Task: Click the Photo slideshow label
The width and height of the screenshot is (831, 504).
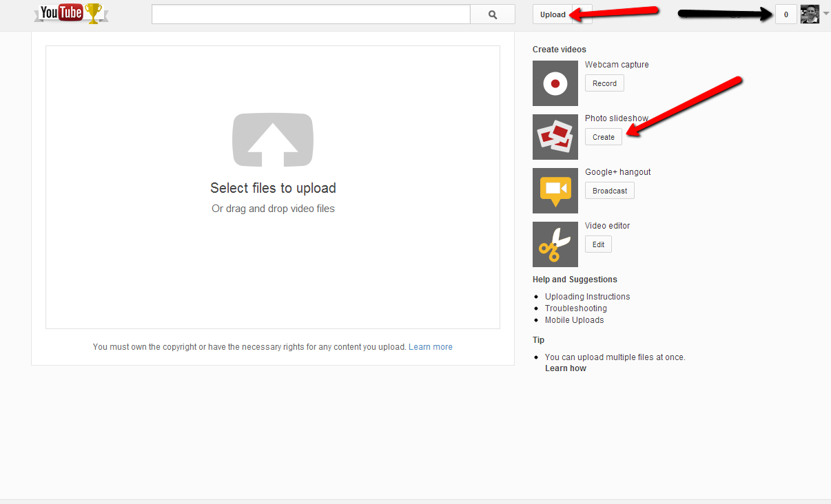Action: pyautogui.click(x=617, y=118)
